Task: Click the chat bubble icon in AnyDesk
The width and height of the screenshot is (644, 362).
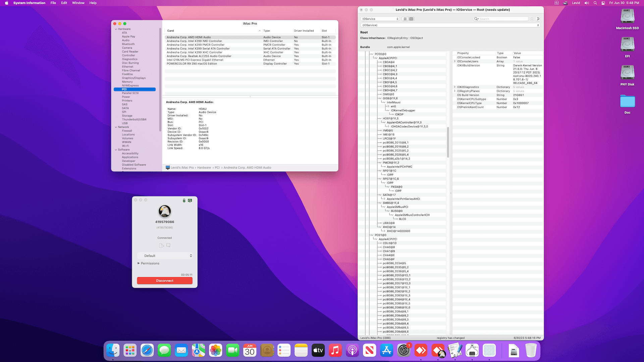Action: tap(168, 245)
